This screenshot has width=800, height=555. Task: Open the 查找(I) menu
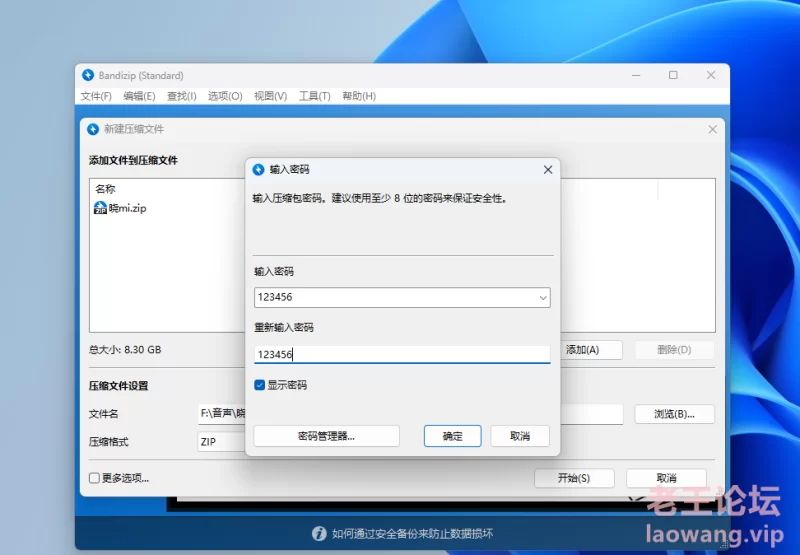[182, 96]
